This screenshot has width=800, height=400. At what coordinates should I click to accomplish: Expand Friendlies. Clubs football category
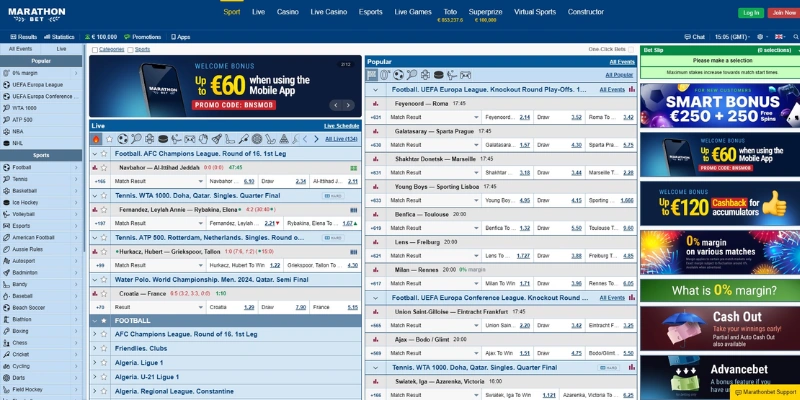(x=94, y=348)
